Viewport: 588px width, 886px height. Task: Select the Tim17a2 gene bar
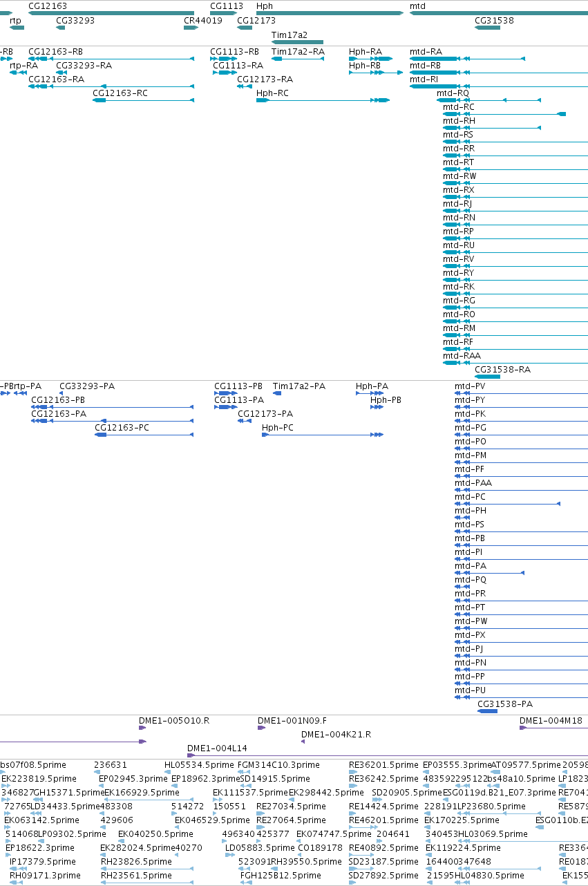pyautogui.click(x=297, y=42)
